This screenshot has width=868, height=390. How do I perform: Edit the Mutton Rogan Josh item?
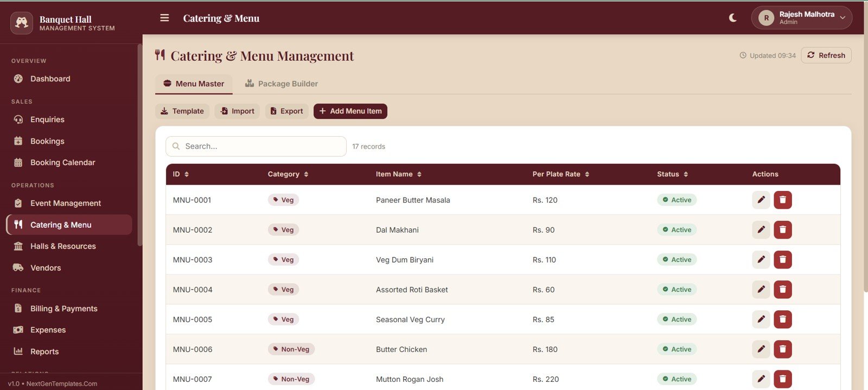point(761,379)
